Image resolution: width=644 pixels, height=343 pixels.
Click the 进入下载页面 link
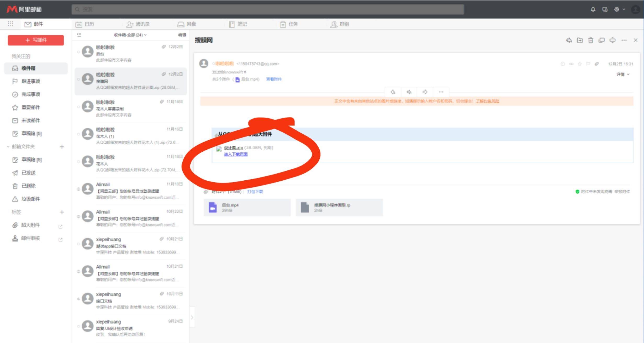tap(236, 154)
